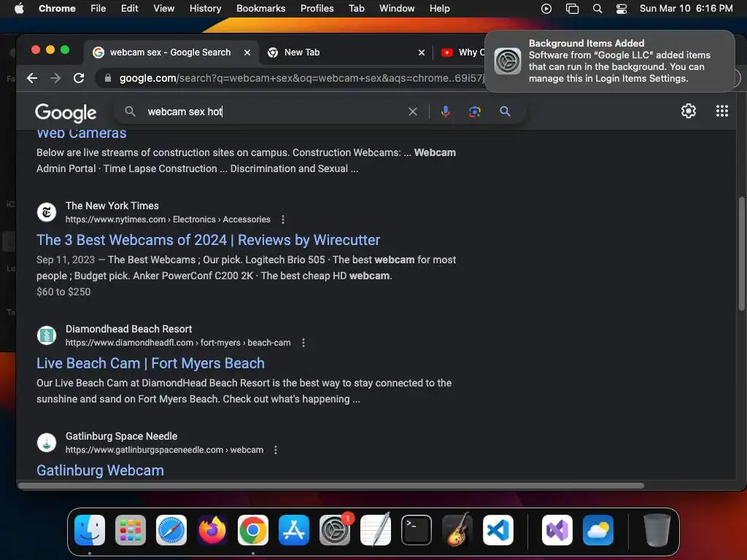Open more options for Diamondhead Beach Resort result

pyautogui.click(x=303, y=343)
